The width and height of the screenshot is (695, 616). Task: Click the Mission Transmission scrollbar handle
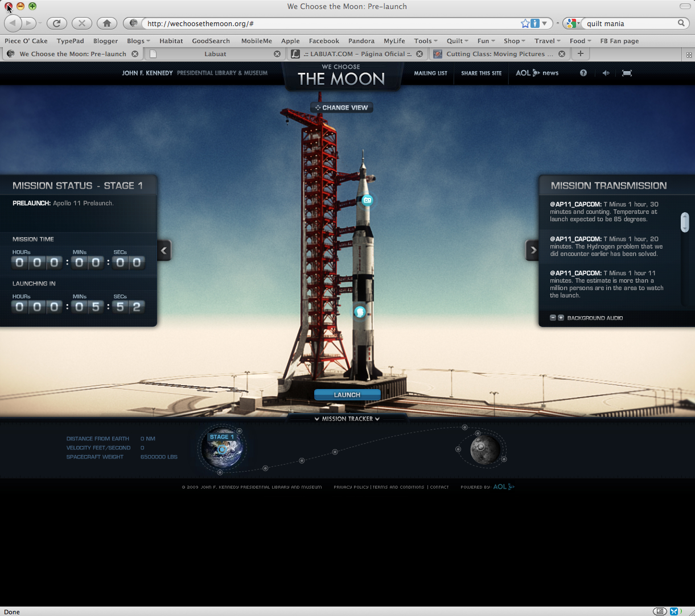(685, 222)
